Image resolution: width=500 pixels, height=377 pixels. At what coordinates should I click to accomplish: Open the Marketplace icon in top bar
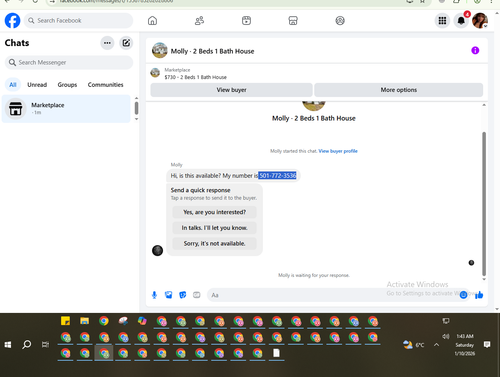[x=293, y=21]
